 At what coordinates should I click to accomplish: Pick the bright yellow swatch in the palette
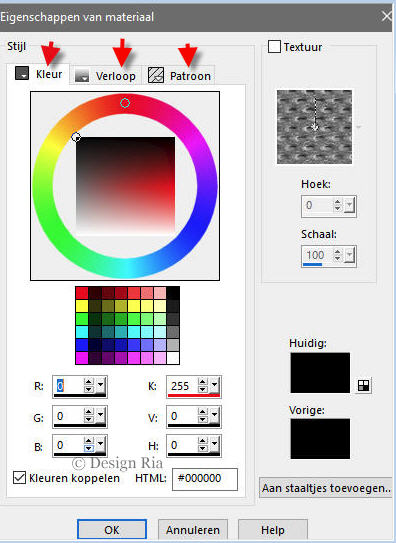tap(82, 306)
